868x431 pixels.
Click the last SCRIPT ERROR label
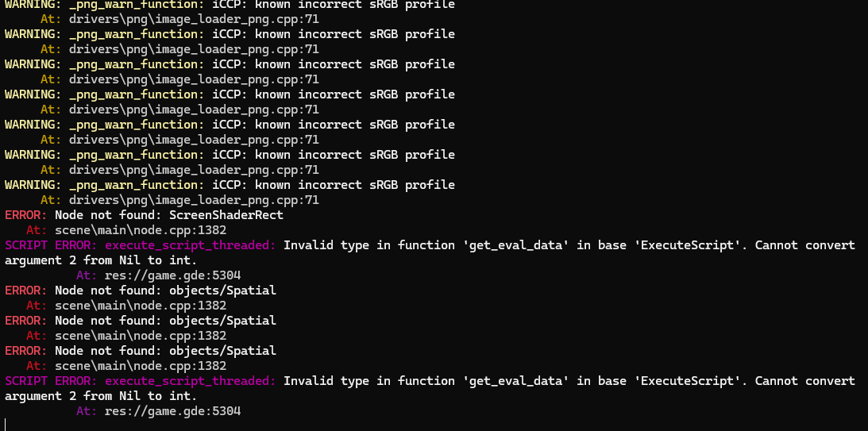tap(52, 381)
